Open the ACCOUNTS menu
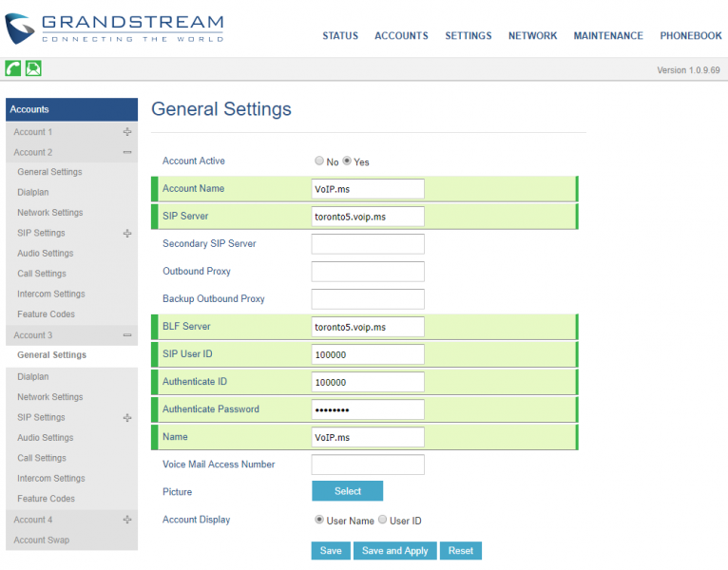728x570 pixels. (401, 36)
